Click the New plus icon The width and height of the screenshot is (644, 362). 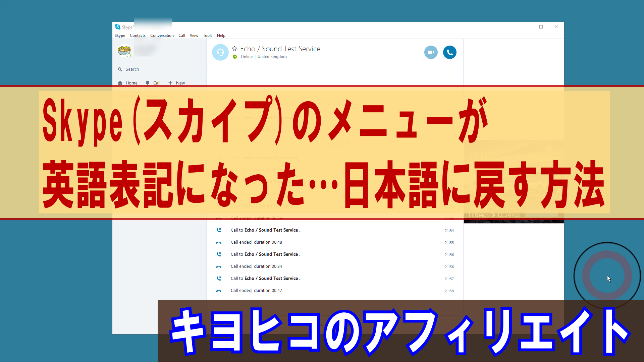pos(170,83)
